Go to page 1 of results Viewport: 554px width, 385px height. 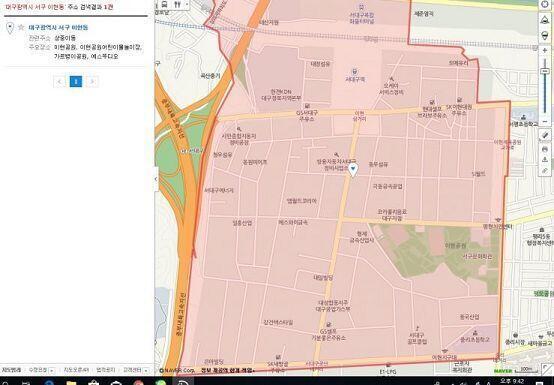[76, 82]
